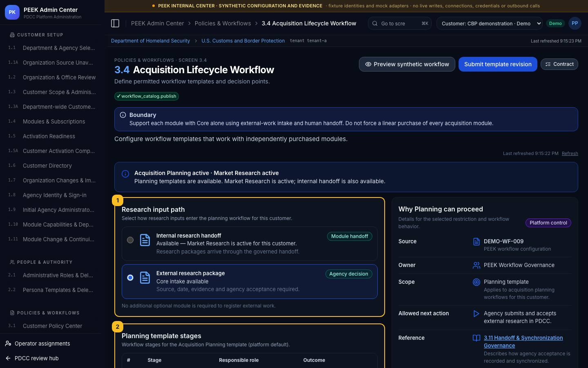The image size is (588, 368).
Task: Click the External research package document icon
Action: (145, 278)
